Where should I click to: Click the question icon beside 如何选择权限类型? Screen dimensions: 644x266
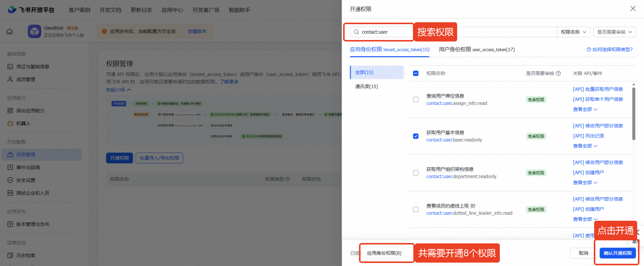(589, 49)
